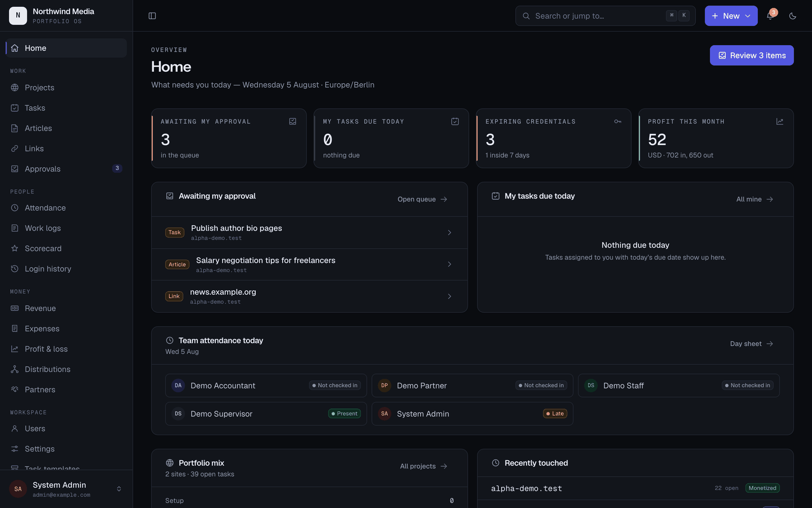This screenshot has width=812, height=508.
Task: Go to Projects in the sidebar
Action: (x=66, y=87)
